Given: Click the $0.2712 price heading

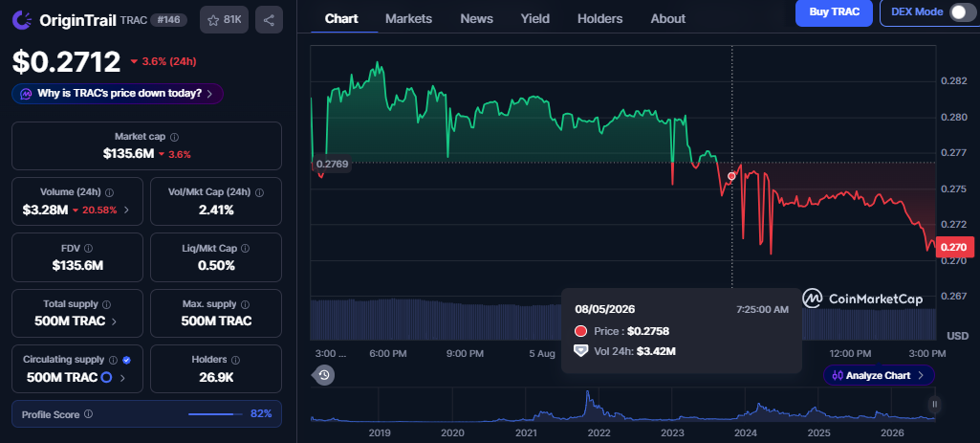Looking at the screenshot, I should pyautogui.click(x=66, y=61).
